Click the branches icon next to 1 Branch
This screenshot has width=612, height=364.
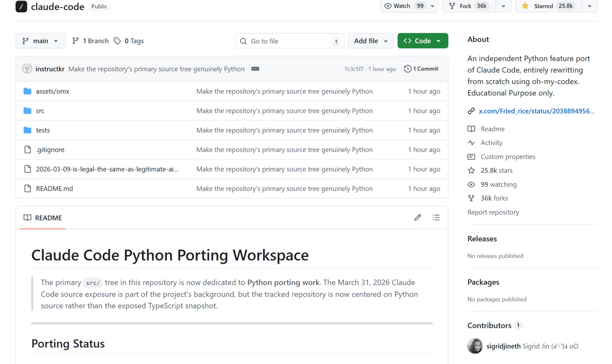75,41
